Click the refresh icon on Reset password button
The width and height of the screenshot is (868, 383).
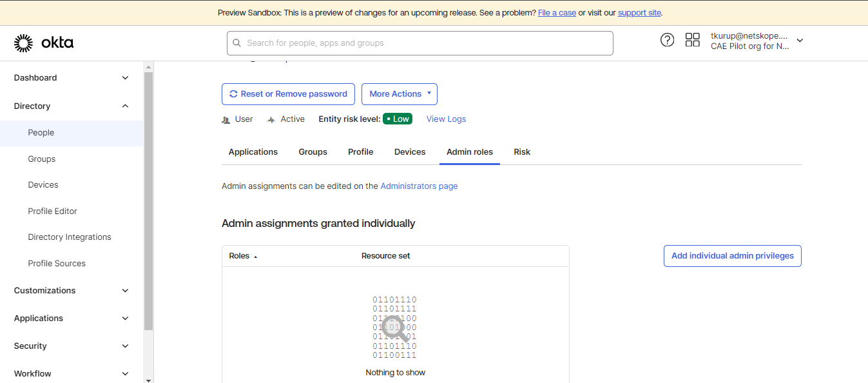pyautogui.click(x=233, y=94)
